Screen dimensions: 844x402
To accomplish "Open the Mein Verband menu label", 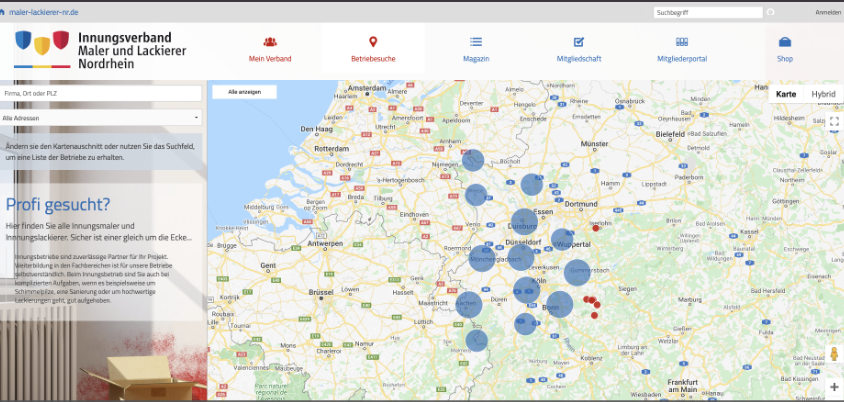I will point(270,59).
